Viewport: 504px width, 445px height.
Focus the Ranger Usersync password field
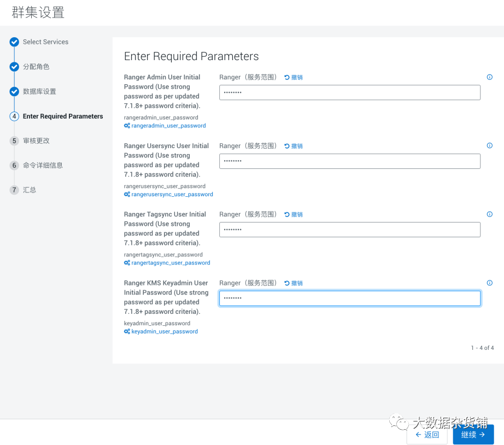click(x=350, y=161)
